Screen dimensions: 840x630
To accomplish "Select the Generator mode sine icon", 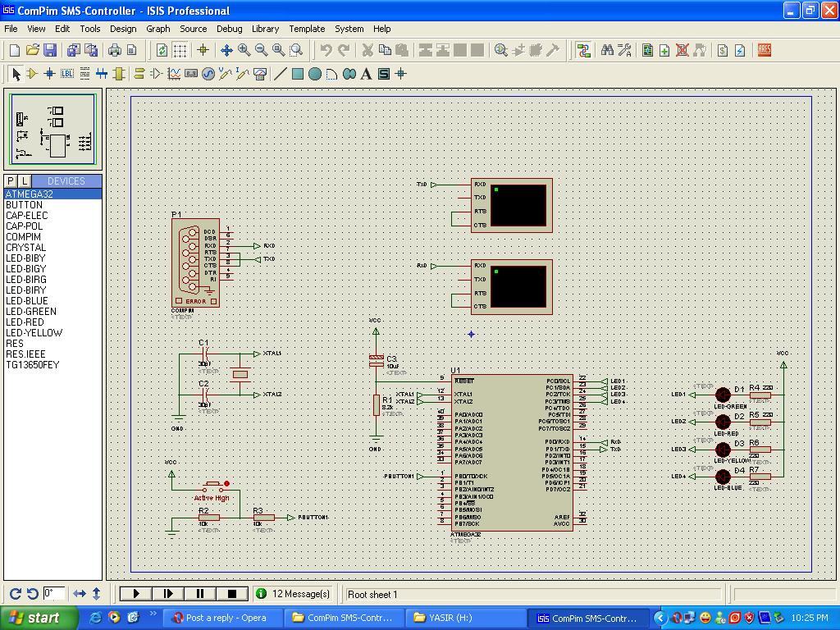I will point(208,74).
